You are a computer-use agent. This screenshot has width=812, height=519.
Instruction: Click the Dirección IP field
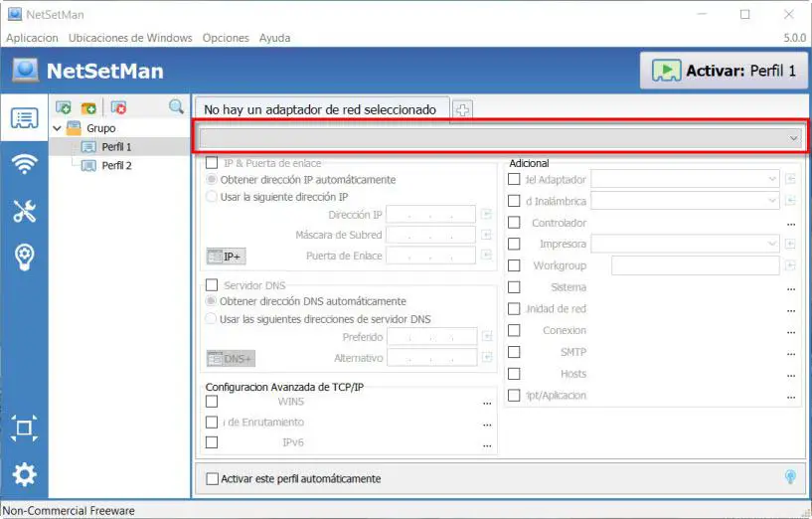click(431, 214)
